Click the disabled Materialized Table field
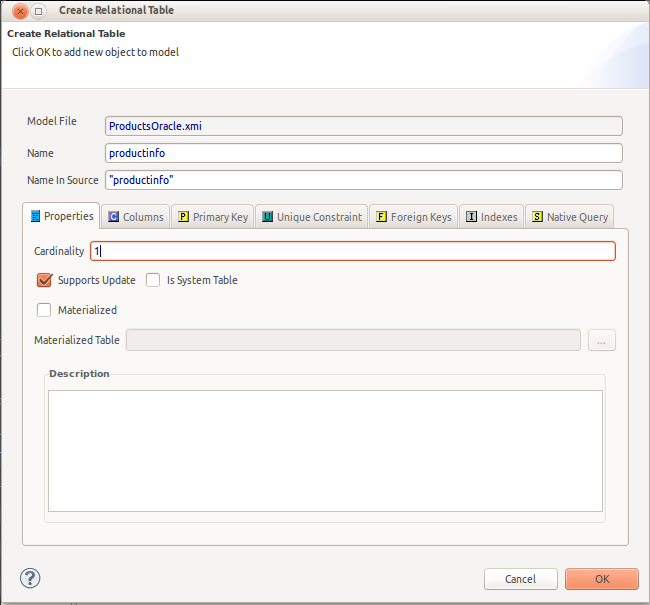The image size is (650, 605). (353, 340)
